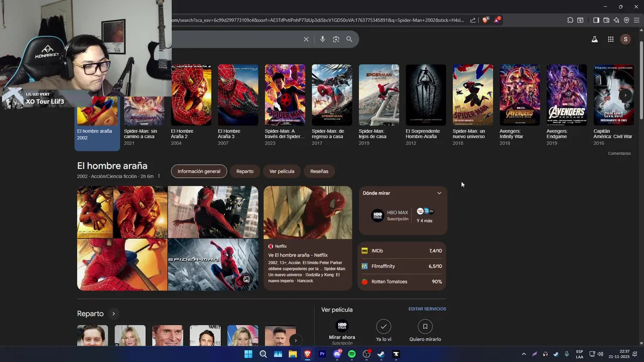This screenshot has width=644, height=362.
Task: Toggle the Brave sidebar panel
Action: pos(596,20)
